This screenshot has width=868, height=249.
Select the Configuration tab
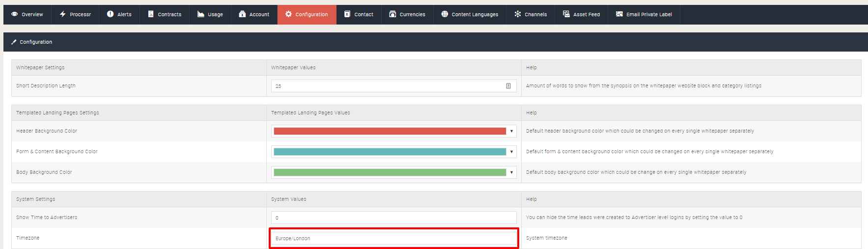[307, 14]
